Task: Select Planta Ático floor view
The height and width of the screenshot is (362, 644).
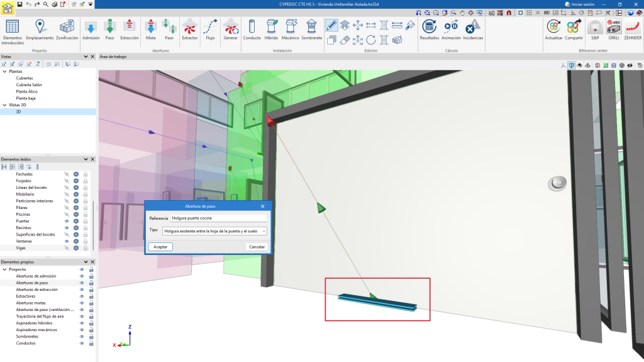Action: click(26, 91)
